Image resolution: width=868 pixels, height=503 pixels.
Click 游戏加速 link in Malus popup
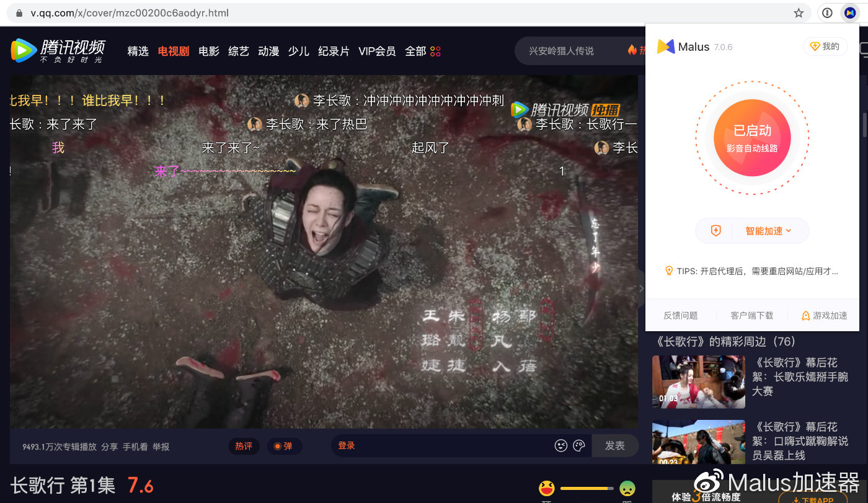(x=825, y=315)
